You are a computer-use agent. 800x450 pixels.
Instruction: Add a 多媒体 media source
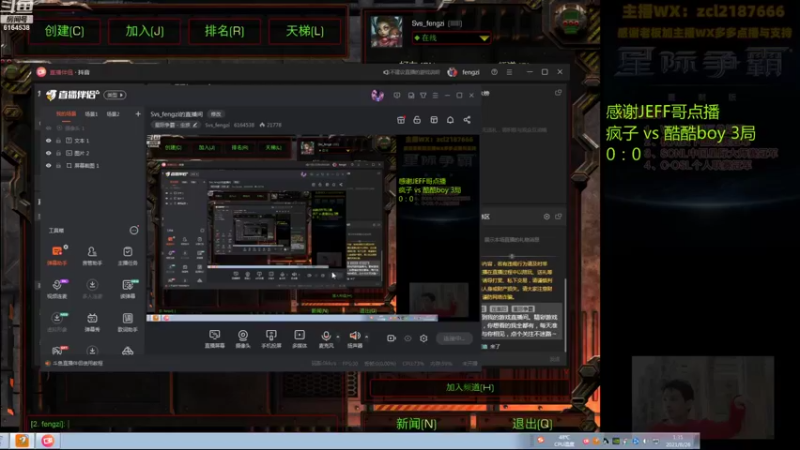[x=299, y=339]
